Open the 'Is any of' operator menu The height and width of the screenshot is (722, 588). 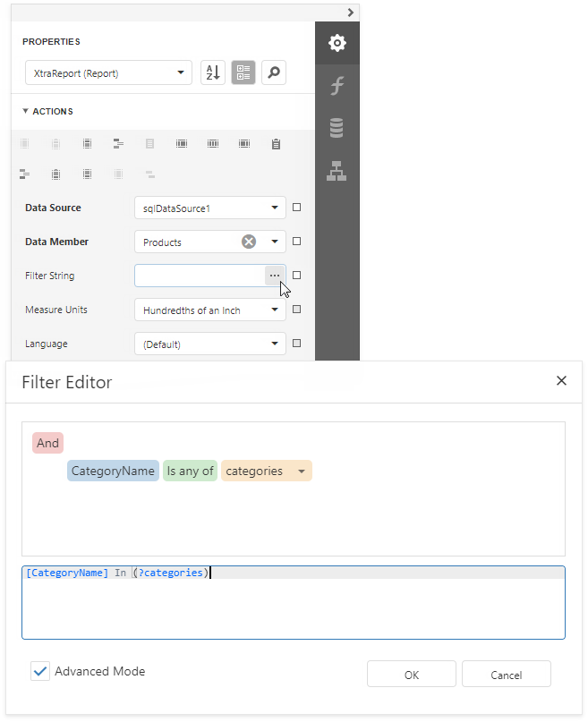pos(190,470)
